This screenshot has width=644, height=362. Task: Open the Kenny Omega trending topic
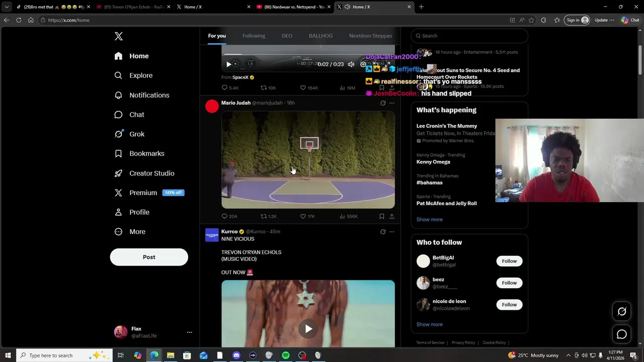[433, 162]
